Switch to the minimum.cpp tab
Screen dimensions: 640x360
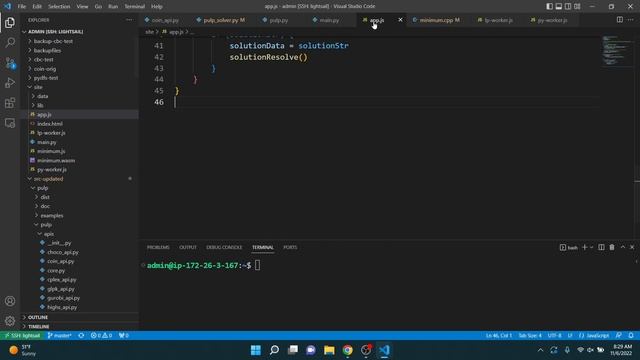[x=439, y=20]
